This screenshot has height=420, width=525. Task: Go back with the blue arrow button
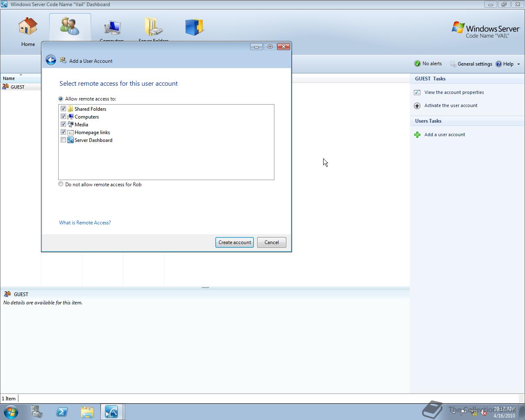pos(51,60)
